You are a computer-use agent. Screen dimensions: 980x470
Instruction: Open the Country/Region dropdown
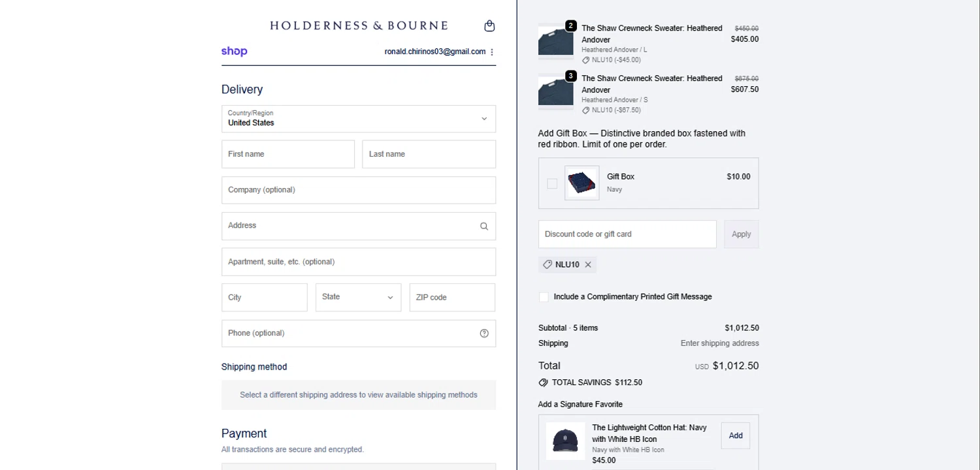coord(359,119)
